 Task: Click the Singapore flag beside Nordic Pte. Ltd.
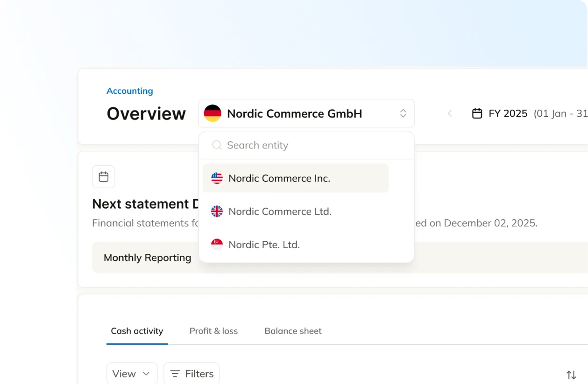217,244
